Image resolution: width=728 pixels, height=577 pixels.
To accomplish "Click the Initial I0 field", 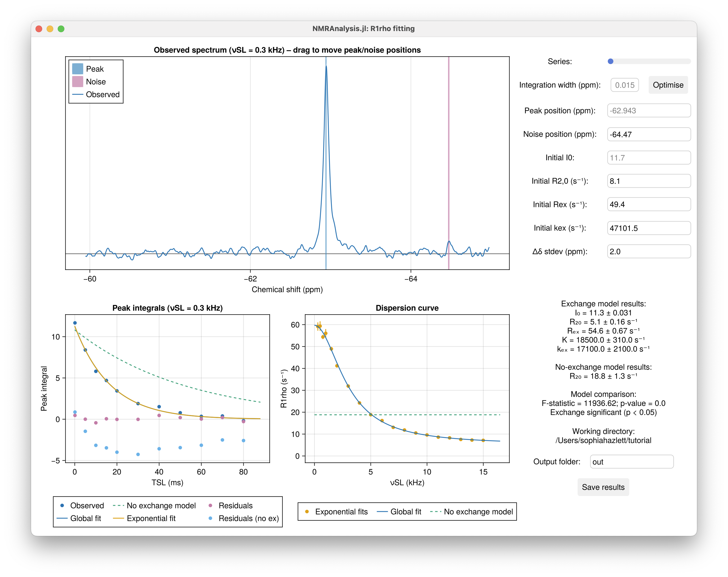I will (x=649, y=158).
